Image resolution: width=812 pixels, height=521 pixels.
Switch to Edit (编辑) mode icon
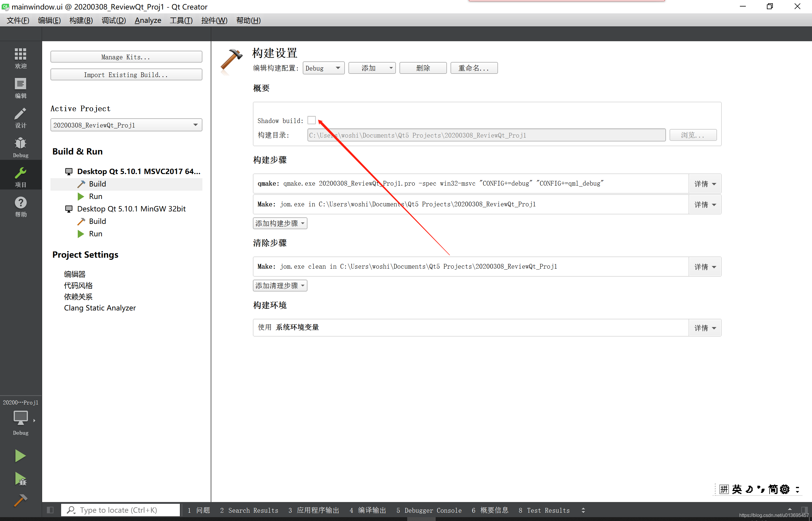pyautogui.click(x=20, y=87)
